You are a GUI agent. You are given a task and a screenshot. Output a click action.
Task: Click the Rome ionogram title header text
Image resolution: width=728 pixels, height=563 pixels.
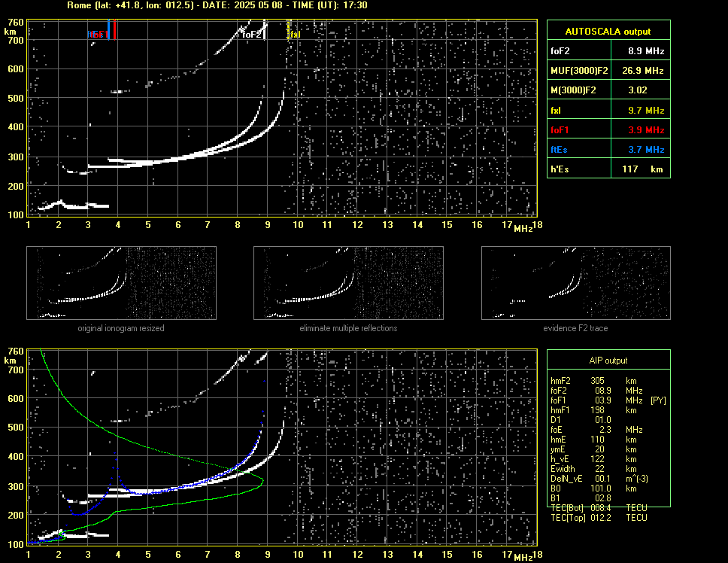[217, 5]
